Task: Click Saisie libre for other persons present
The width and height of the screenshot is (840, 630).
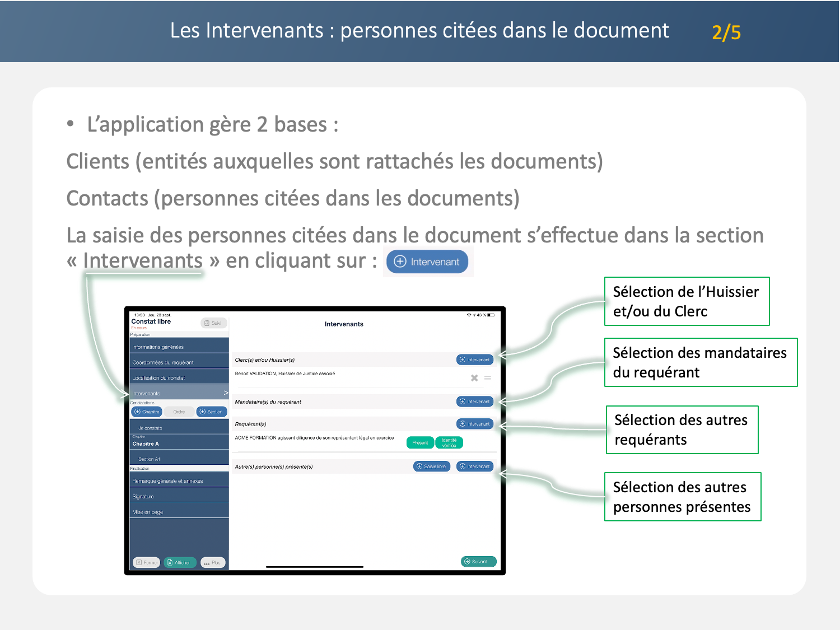Action: pyautogui.click(x=432, y=466)
